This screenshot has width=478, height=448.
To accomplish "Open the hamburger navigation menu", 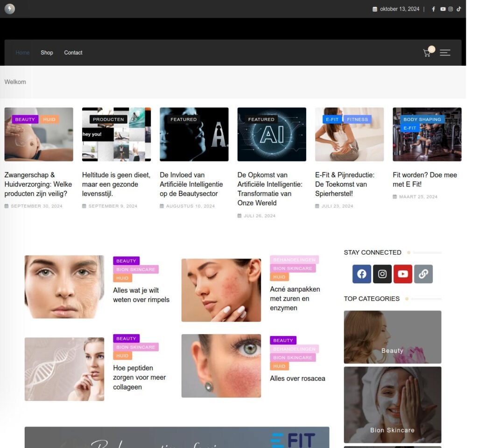I will [x=445, y=53].
